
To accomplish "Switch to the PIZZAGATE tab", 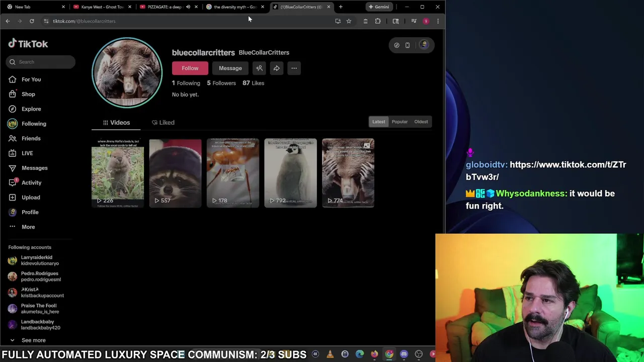I will tap(164, 7).
